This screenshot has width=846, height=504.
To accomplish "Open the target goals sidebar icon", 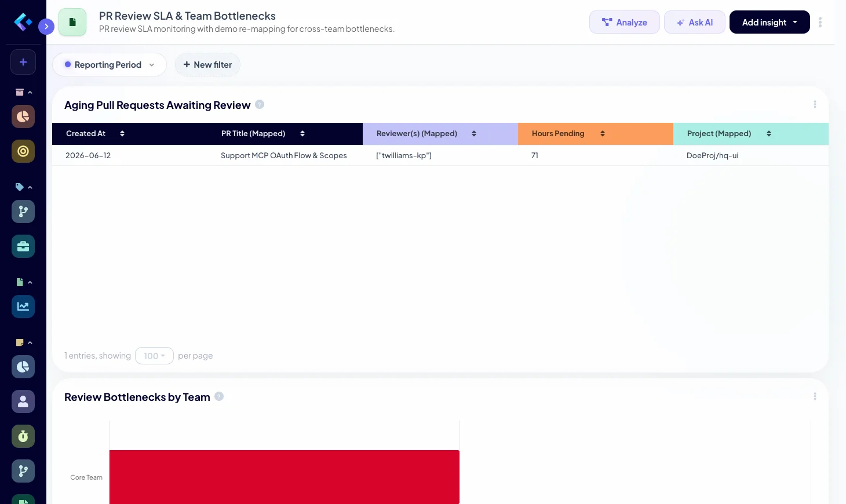I will (23, 151).
